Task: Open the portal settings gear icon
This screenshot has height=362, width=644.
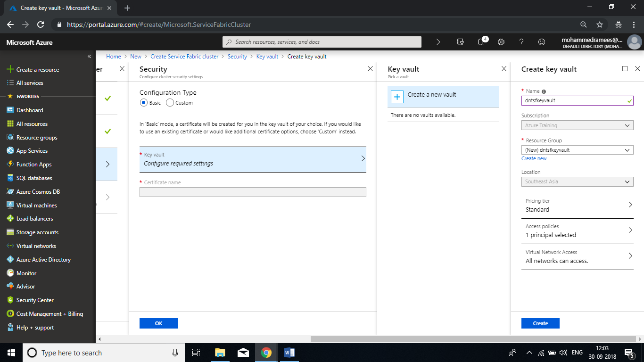Action: (x=501, y=42)
